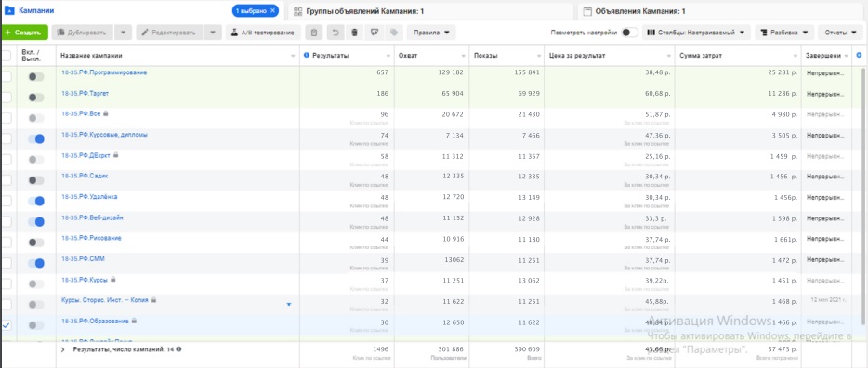Click the lock icon beside Курсы. Сторис. Инст. — Копия
Screen dimensions: 868x368
click(x=154, y=300)
